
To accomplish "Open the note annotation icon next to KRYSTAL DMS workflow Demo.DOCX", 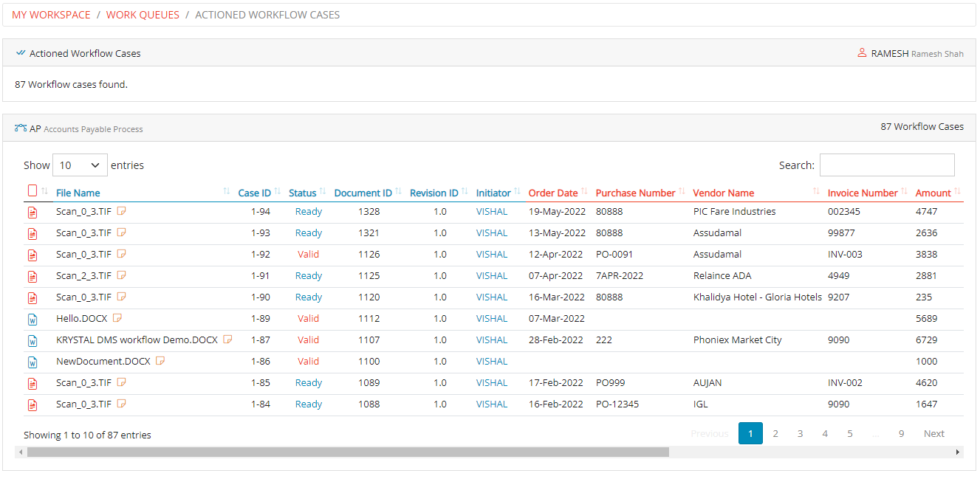I will pyautogui.click(x=227, y=340).
